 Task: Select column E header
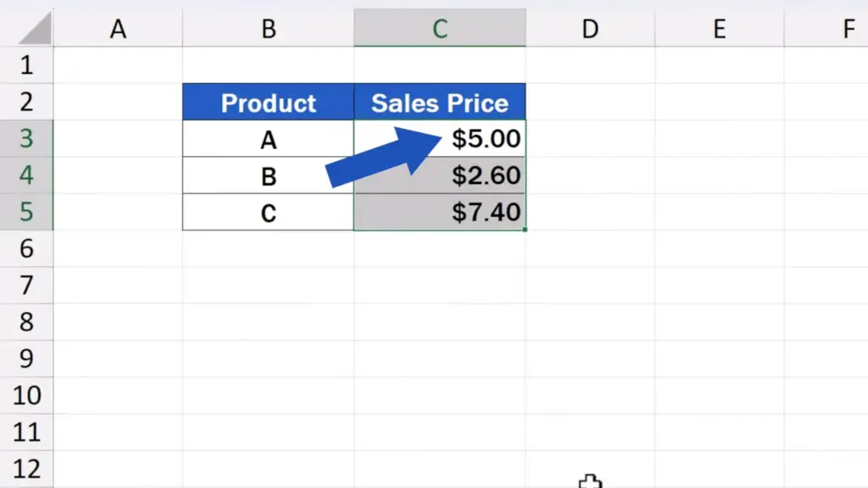coord(719,28)
